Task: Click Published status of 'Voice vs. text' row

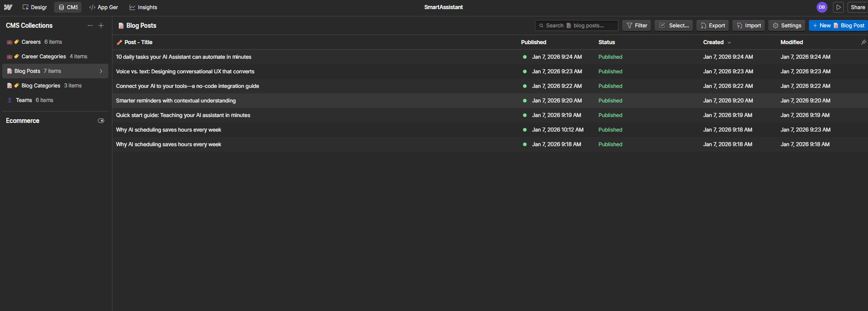Action: pyautogui.click(x=610, y=71)
